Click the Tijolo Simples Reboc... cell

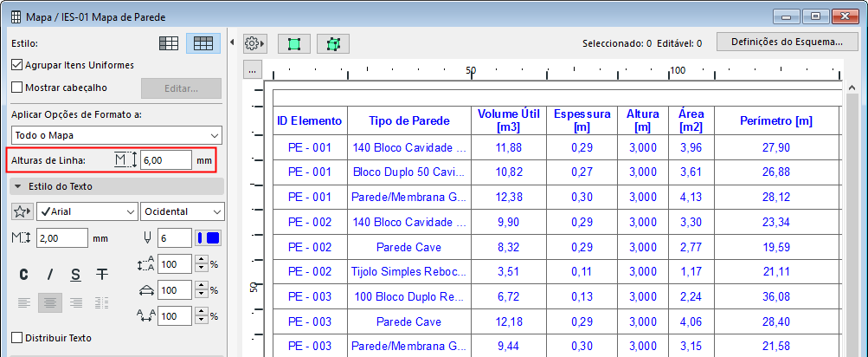[409, 271]
